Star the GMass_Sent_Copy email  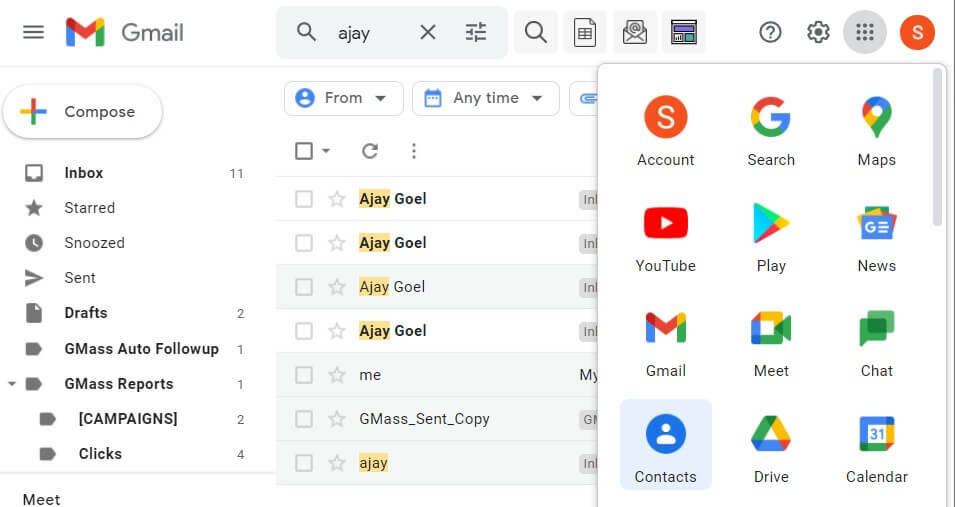337,419
